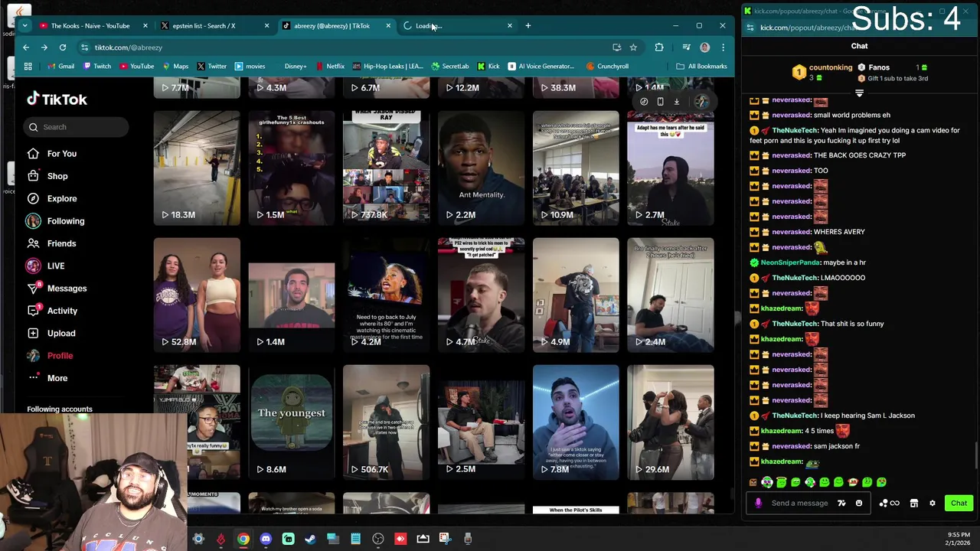The height and width of the screenshot is (551, 980).
Task: Open the Netflix bookmark
Action: point(329,67)
